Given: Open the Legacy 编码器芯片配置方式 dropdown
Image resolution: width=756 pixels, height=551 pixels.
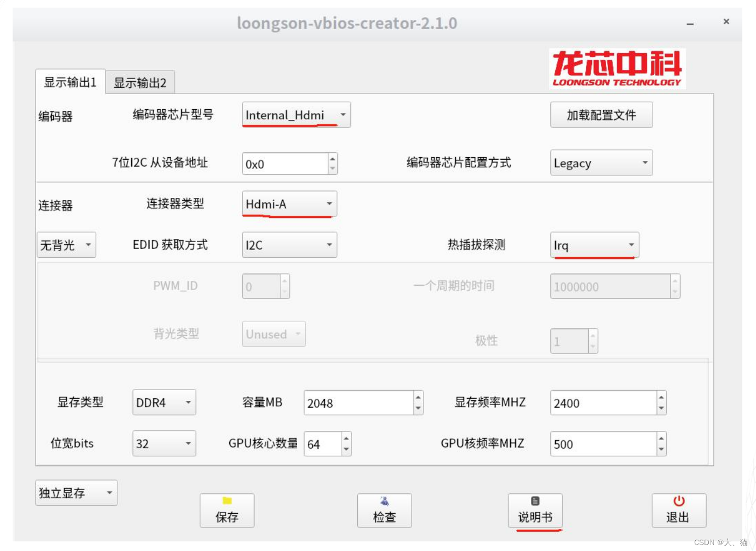Looking at the screenshot, I should 600,163.
